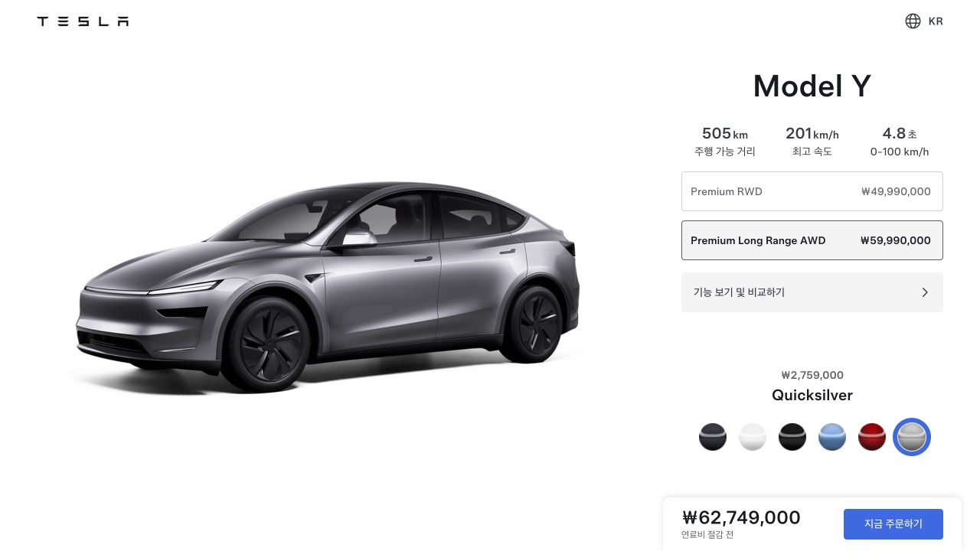
Task: Select the solid black paint swatch
Action: pyautogui.click(x=792, y=437)
